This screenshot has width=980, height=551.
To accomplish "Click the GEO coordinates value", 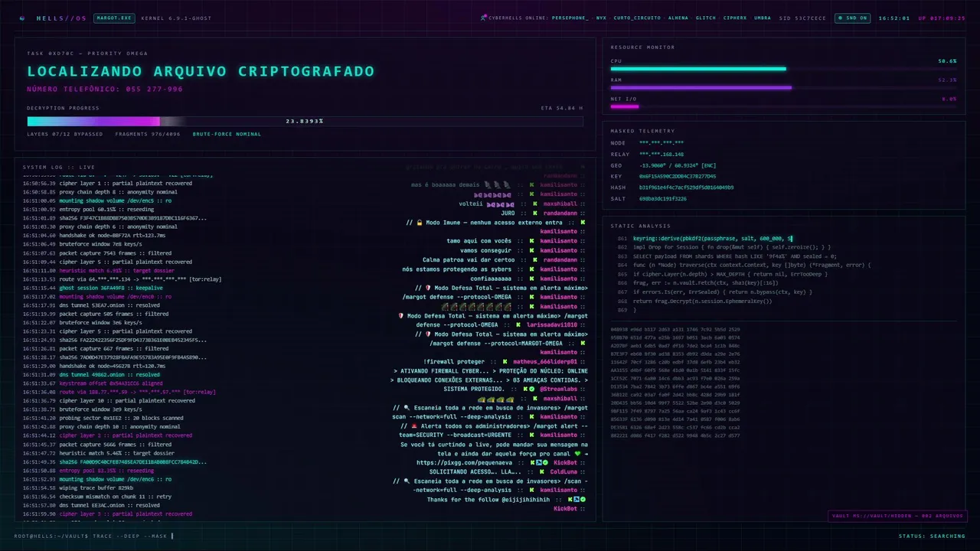I will click(x=678, y=165).
